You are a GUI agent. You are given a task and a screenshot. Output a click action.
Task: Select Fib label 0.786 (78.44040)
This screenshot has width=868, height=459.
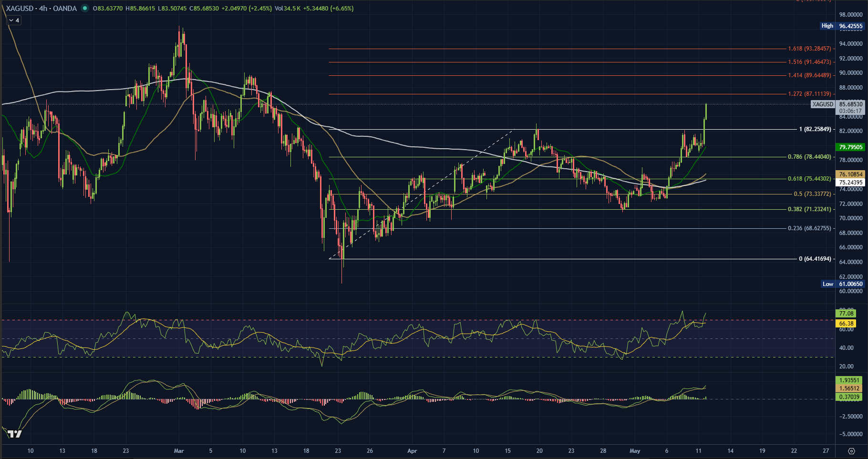[809, 157]
